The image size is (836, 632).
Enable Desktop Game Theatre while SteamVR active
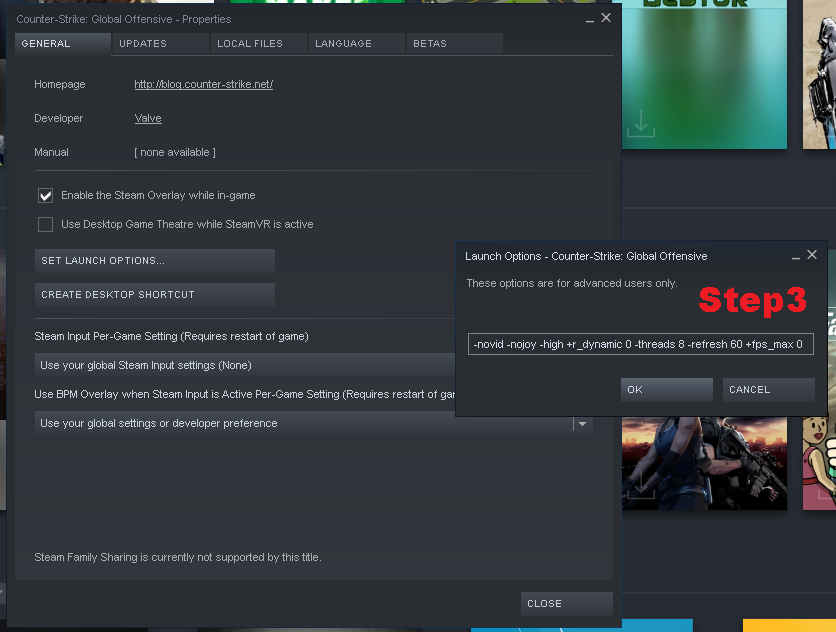click(x=45, y=225)
